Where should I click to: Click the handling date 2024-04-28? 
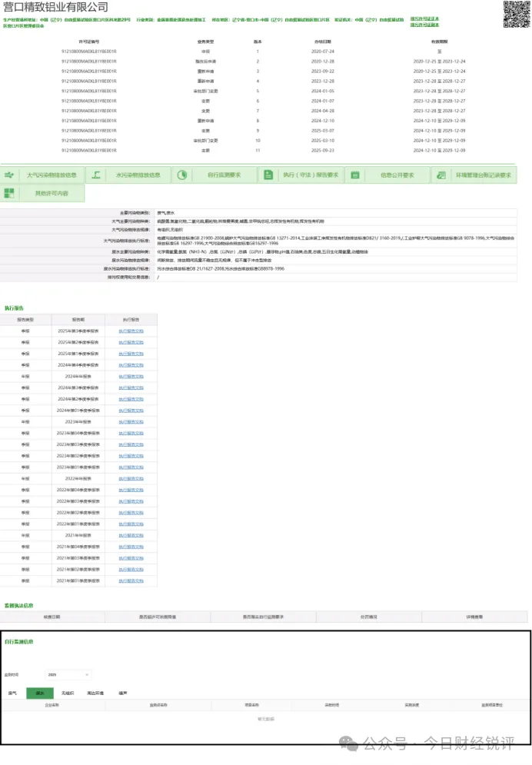[x=323, y=111]
